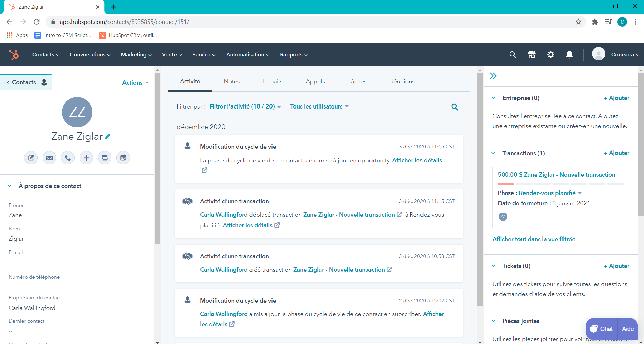Click the create task icon under contact name
This screenshot has width=644, height=344.
pos(105,158)
